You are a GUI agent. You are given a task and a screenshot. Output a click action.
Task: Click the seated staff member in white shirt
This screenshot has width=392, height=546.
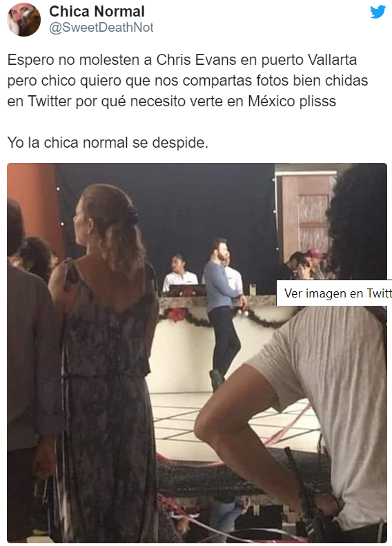click(x=179, y=274)
